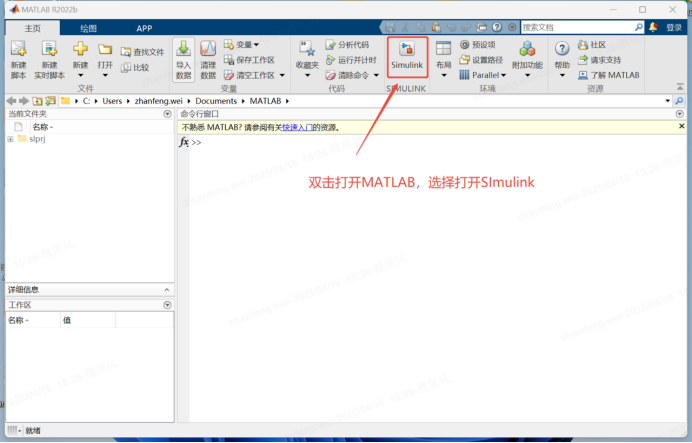This screenshot has width=692, height=443.
Task: Switch to the APP tab
Action: tap(144, 28)
